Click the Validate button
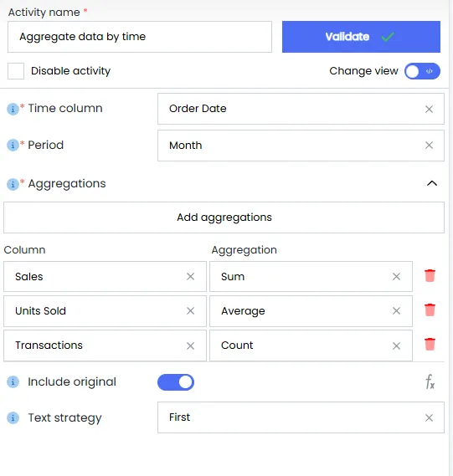The image size is (453, 476). click(361, 37)
